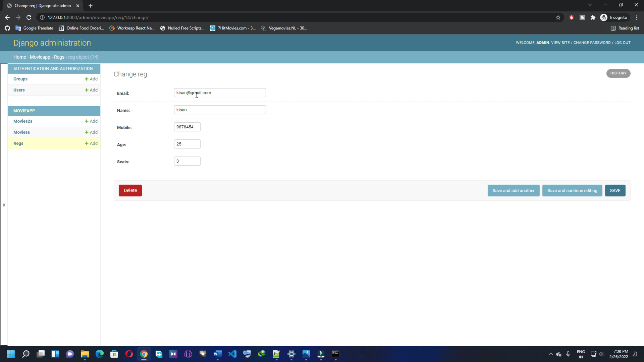Open Users in the sidebar
The height and width of the screenshot is (362, 644).
pyautogui.click(x=19, y=90)
